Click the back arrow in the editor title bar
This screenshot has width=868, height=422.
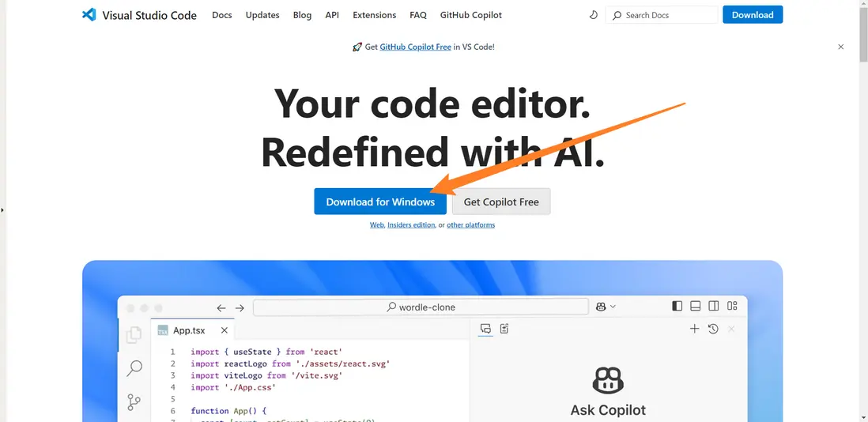(221, 308)
